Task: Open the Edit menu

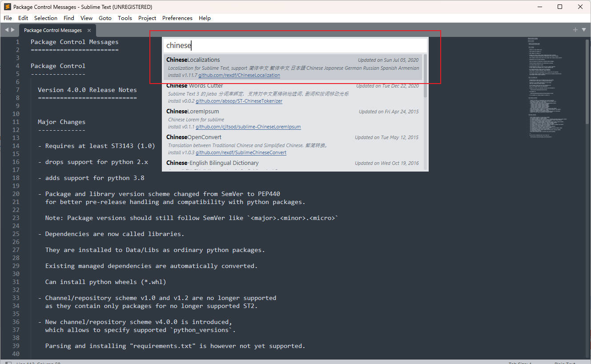Action: (23, 18)
